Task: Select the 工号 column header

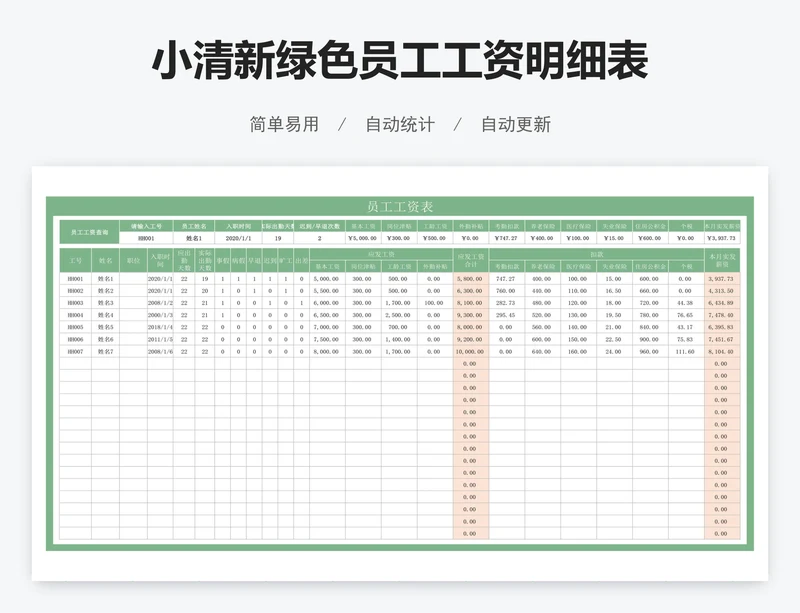Action: (76, 261)
